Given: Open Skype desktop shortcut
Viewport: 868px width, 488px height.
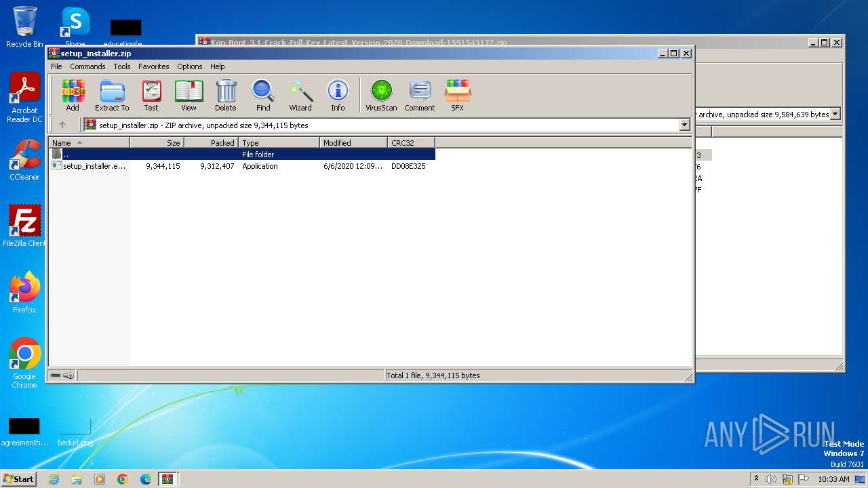Looking at the screenshot, I should 75,27.
